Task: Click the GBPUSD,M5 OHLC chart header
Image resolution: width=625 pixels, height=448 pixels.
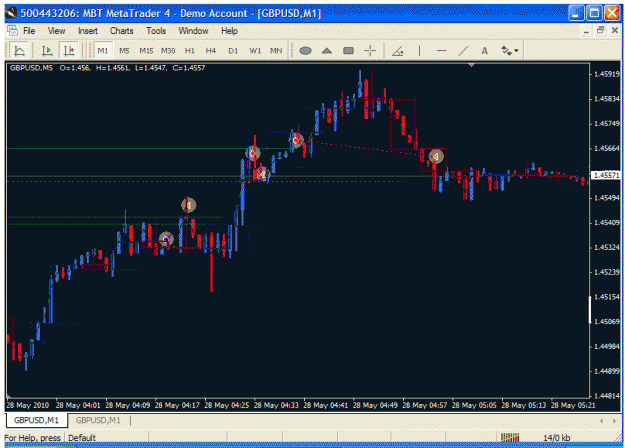Action: (x=107, y=68)
